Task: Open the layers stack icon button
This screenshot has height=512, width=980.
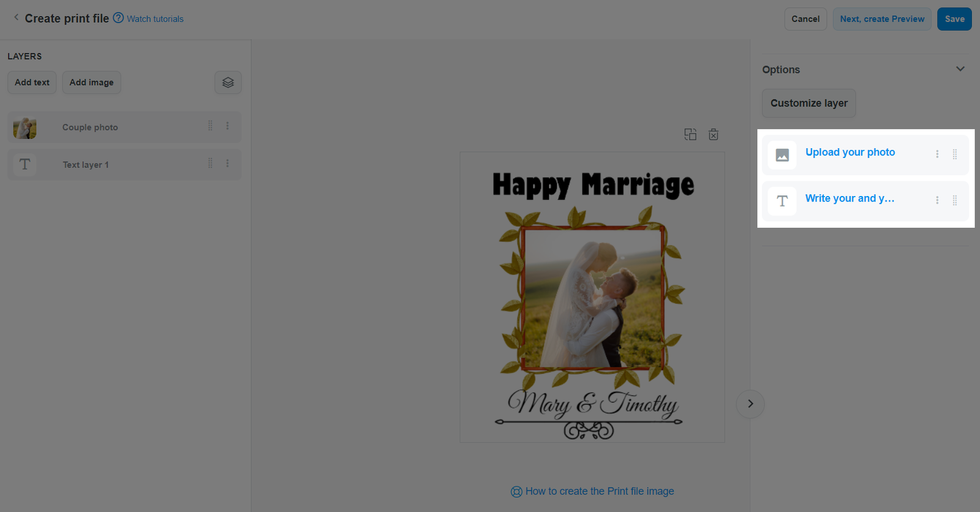Action: (x=228, y=83)
